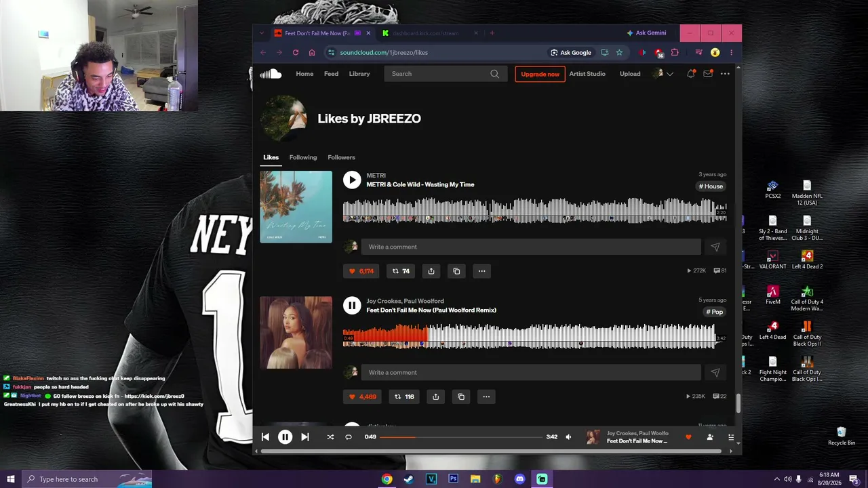Viewport: 868px width, 488px height.
Task: Click the search magnifier icon
Action: 495,74
